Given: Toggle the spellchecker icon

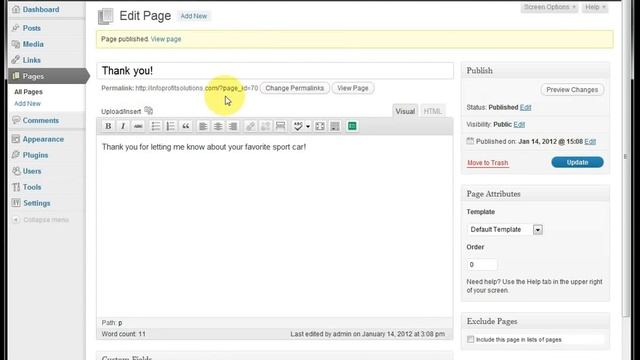Looking at the screenshot, I should click(298, 126).
